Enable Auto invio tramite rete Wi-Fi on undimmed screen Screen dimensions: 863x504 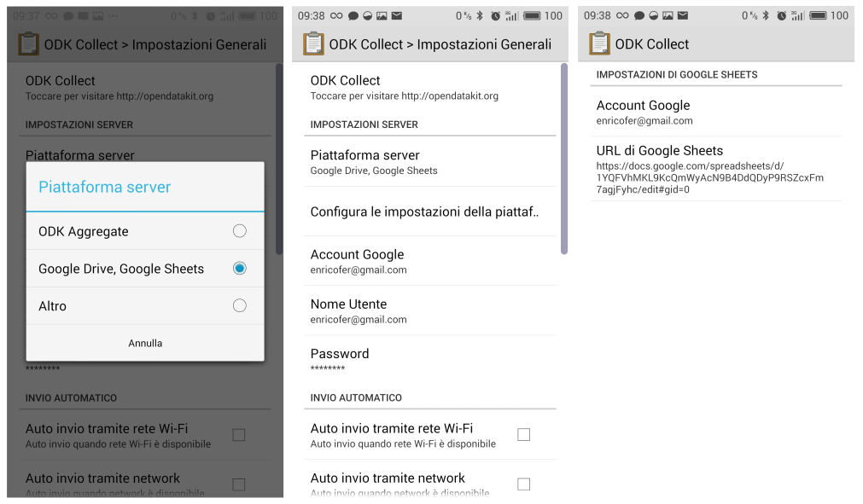click(524, 435)
